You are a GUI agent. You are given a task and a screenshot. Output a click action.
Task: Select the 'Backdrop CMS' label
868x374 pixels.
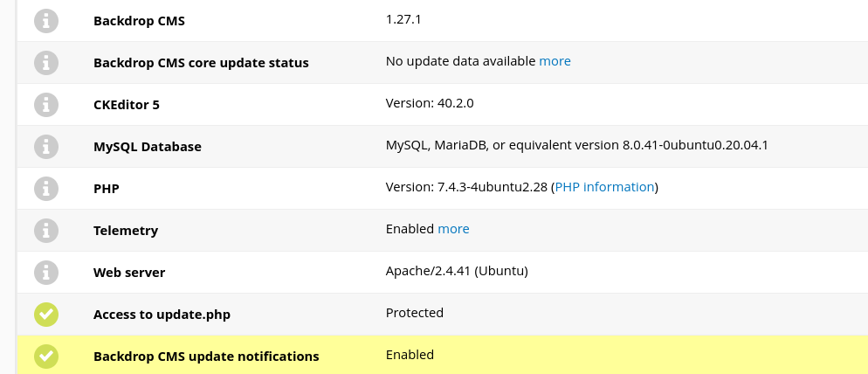coord(139,21)
